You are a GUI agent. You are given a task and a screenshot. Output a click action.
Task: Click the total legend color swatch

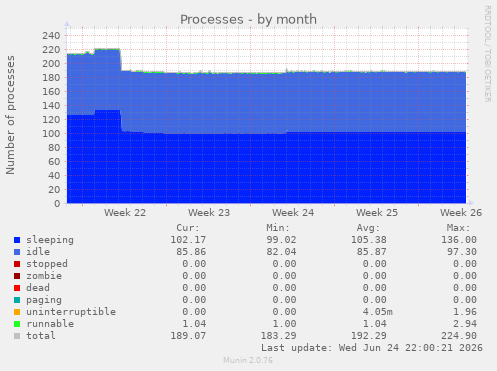tap(17, 336)
